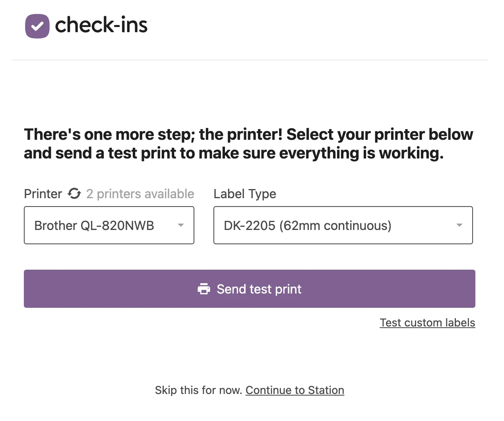The height and width of the screenshot is (421, 504).
Task: Click the horizontal divider below the logo
Action: tap(250, 60)
